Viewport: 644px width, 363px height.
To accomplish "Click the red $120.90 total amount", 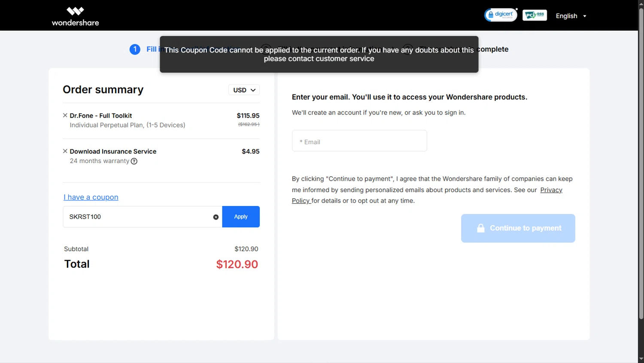I will pyautogui.click(x=237, y=264).
